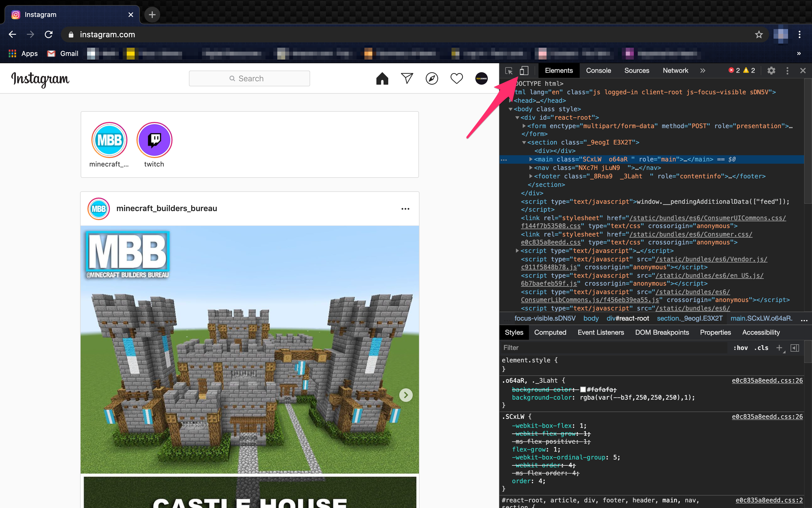Switch to the Sources tab
The image size is (812, 508).
pos(637,71)
